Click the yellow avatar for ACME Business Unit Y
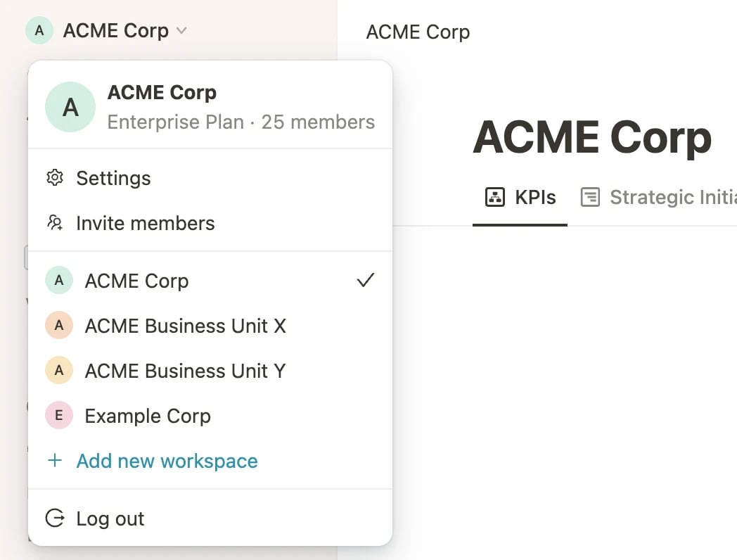 coord(59,370)
